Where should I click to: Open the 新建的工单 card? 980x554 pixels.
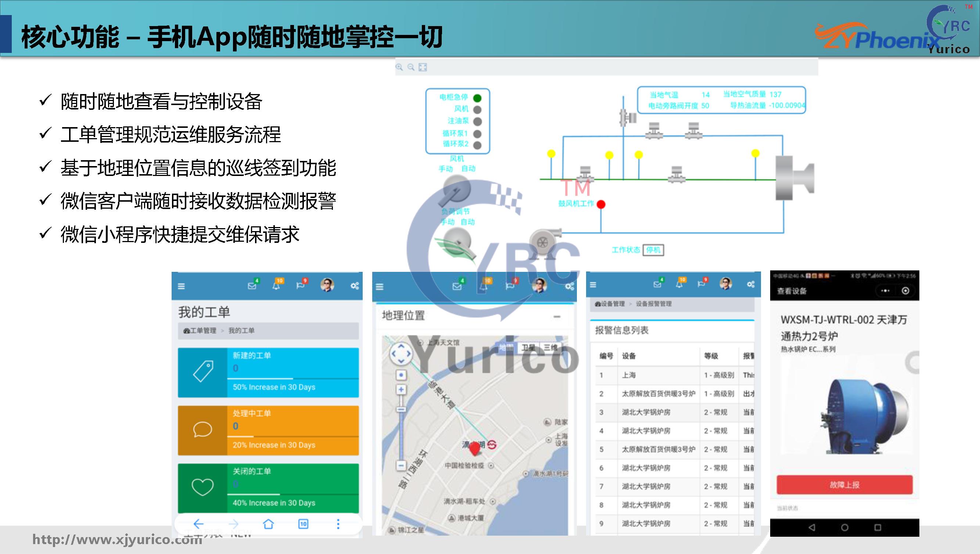pos(268,373)
